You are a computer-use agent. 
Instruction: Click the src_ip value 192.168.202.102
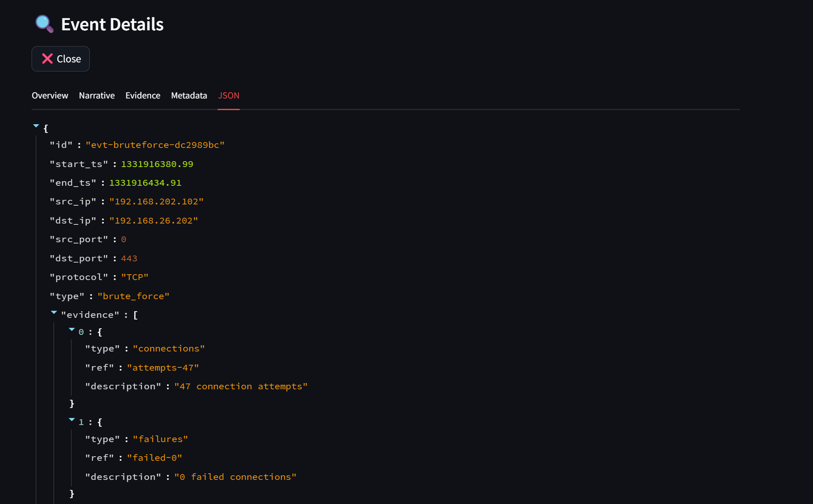[156, 202]
